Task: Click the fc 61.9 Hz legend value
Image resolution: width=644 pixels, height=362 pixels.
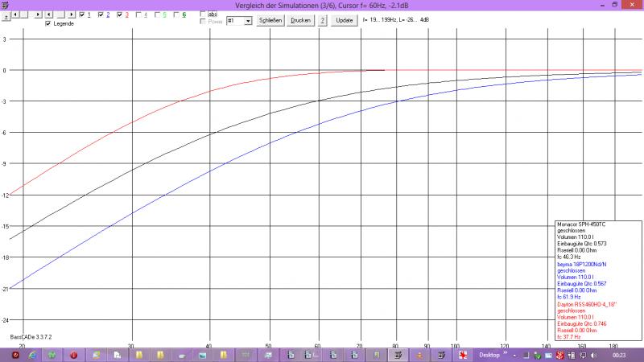Action: point(569,297)
